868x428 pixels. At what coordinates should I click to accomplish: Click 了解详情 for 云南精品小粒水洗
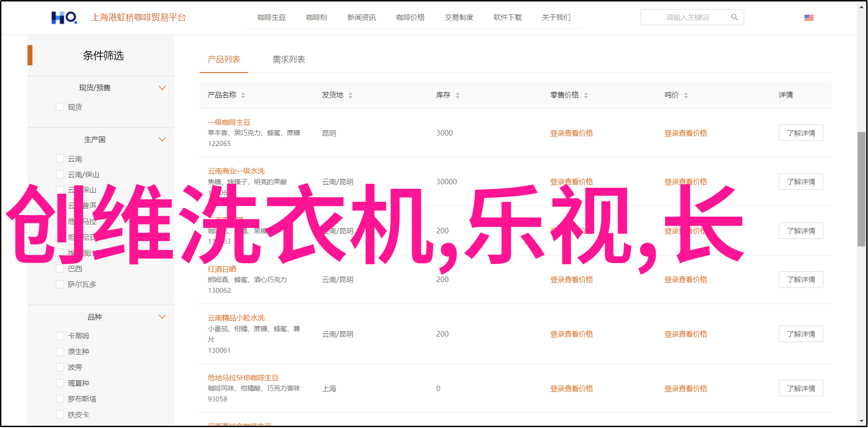tap(801, 334)
